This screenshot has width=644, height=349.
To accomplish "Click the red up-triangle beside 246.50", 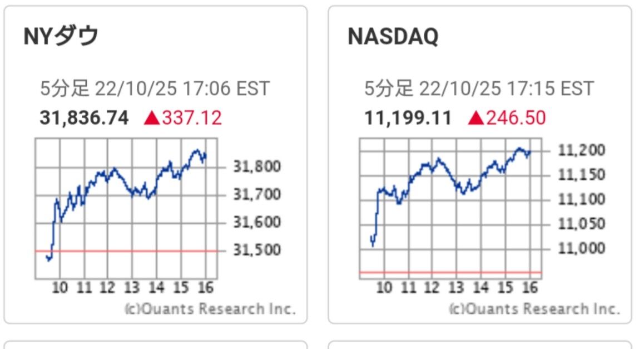I will [476, 118].
